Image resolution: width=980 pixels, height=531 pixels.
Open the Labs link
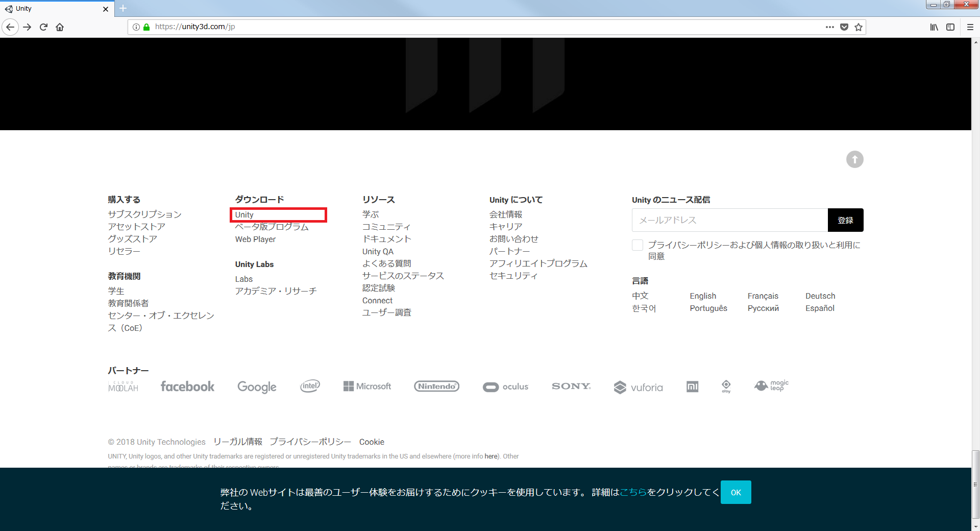[243, 279]
